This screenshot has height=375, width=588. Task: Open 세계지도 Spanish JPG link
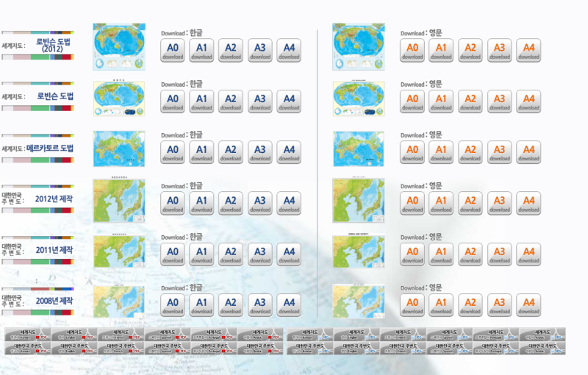[x=449, y=335]
